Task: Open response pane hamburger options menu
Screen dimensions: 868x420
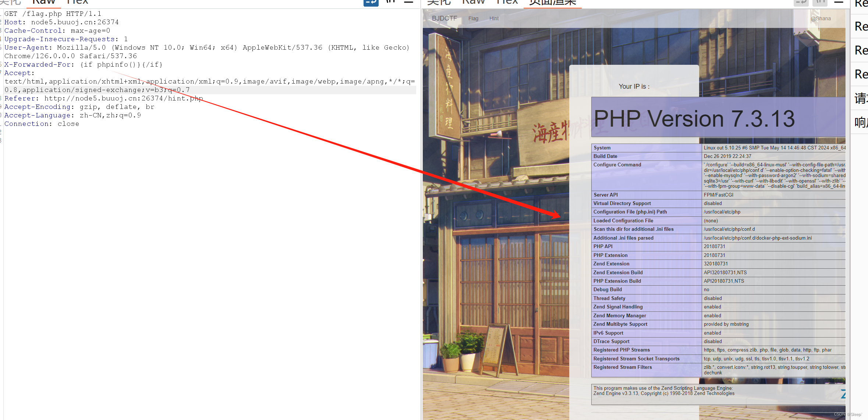Action: click(x=839, y=2)
